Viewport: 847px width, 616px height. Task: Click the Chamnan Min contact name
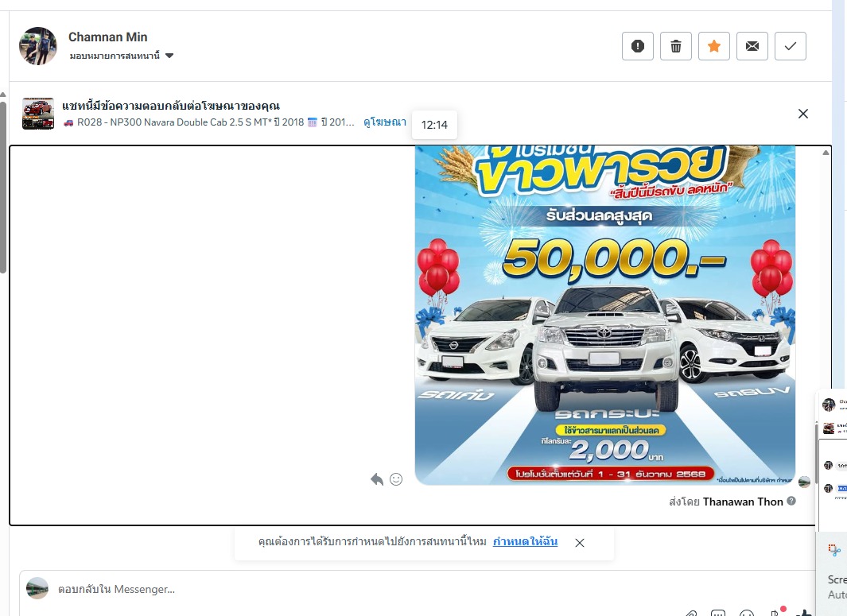tap(107, 37)
